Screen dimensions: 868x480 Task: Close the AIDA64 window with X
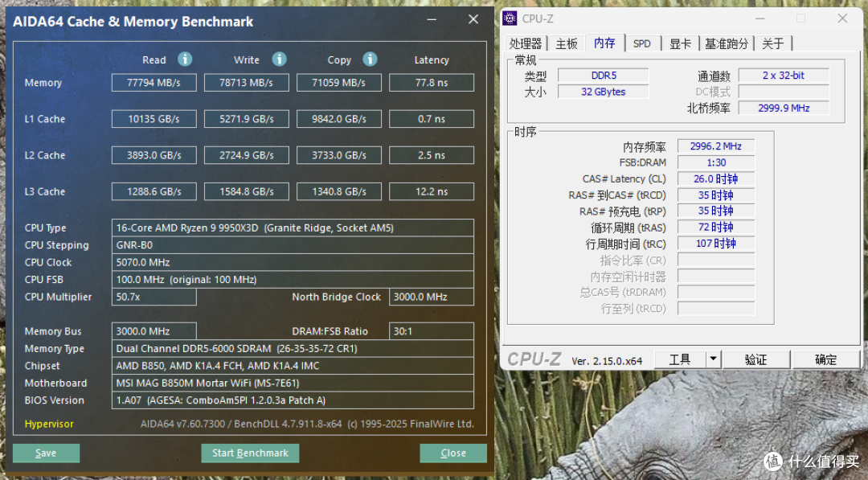point(473,19)
